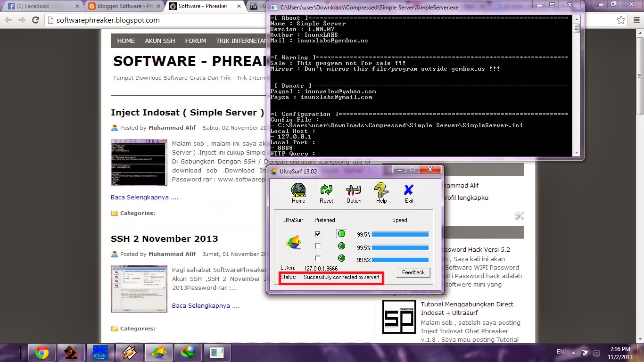This screenshot has width=644, height=362.
Task: Click the Feedback button in UltraSurf
Action: point(413,272)
